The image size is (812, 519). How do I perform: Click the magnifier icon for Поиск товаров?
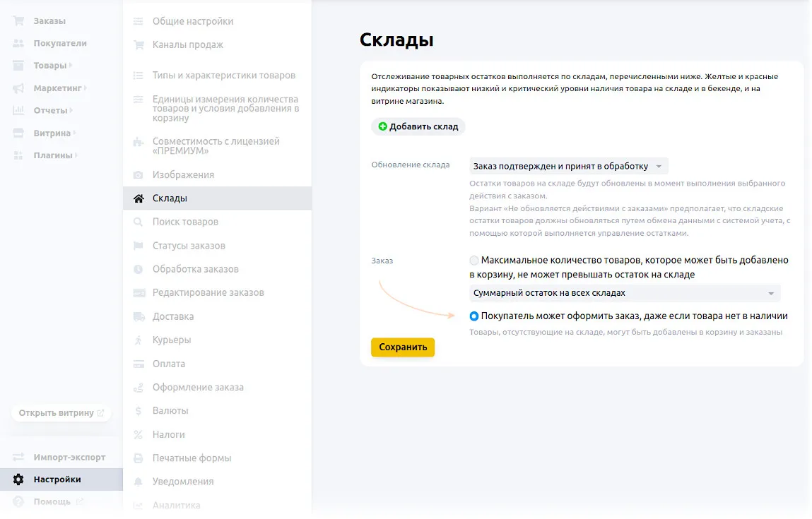[x=139, y=222]
